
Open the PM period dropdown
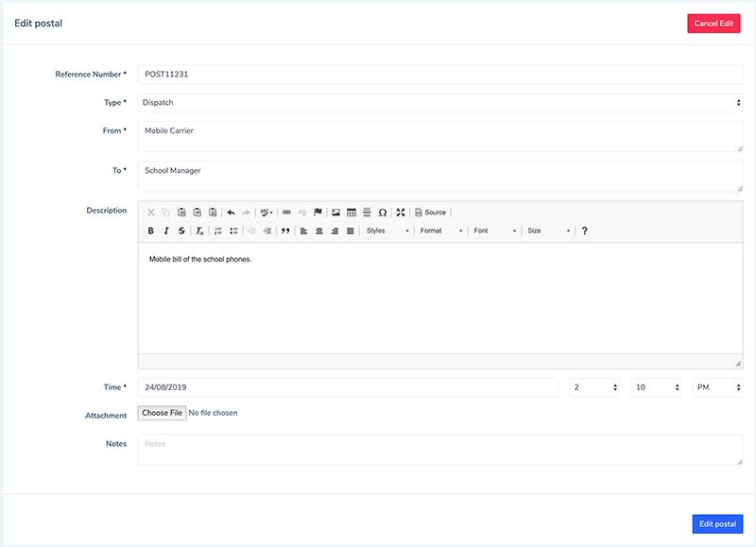click(718, 387)
